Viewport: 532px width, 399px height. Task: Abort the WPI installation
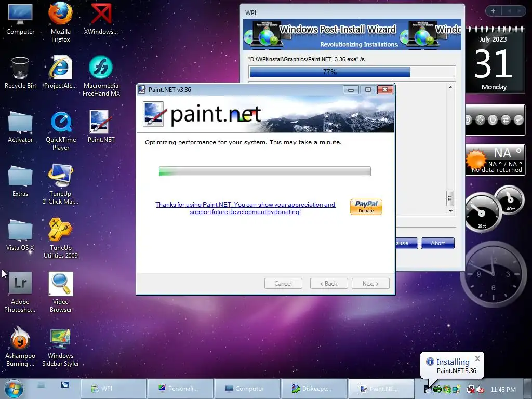click(x=437, y=243)
